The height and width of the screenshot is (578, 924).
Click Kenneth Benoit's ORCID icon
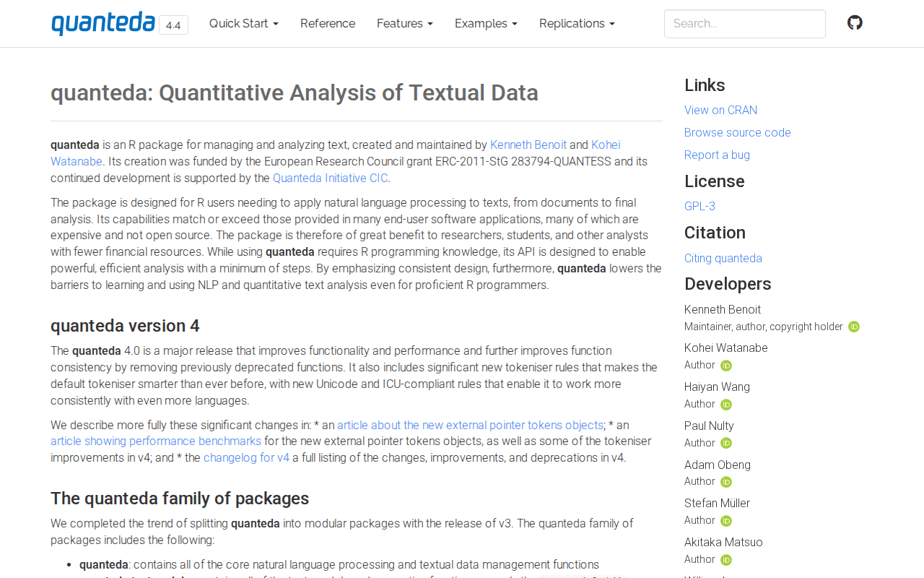click(854, 327)
